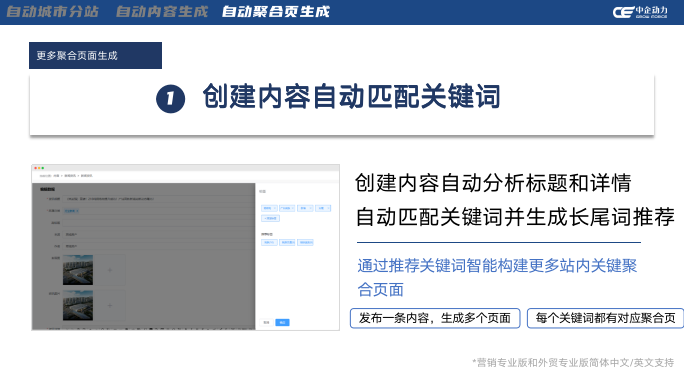Image resolution: width=684 pixels, height=371 pixels.
Task: Click the lower detail image thumbnail
Action: [78, 306]
